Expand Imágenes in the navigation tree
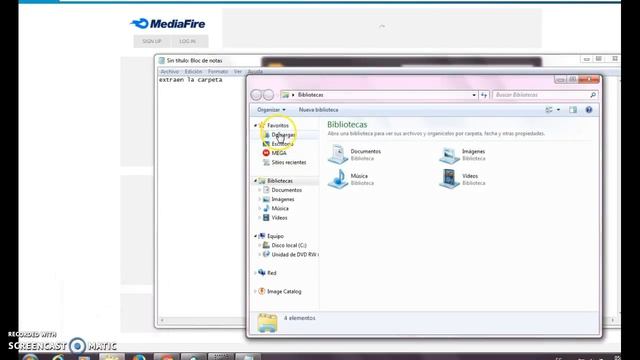This screenshot has height=360, width=640. [260, 199]
